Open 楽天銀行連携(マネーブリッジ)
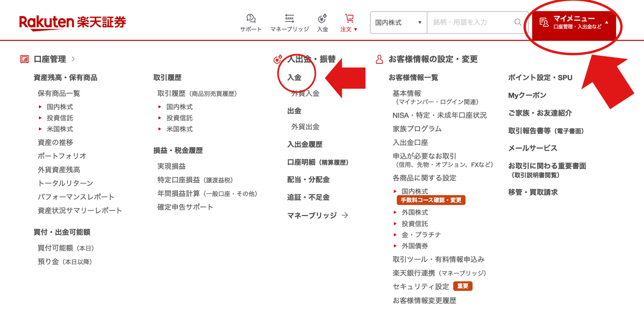Image resolution: width=644 pixels, height=313 pixels. [x=440, y=273]
